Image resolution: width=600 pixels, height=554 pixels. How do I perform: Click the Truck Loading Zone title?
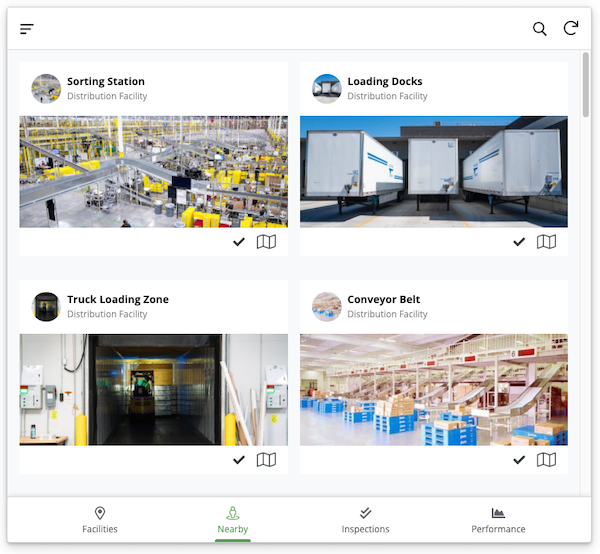(x=118, y=300)
